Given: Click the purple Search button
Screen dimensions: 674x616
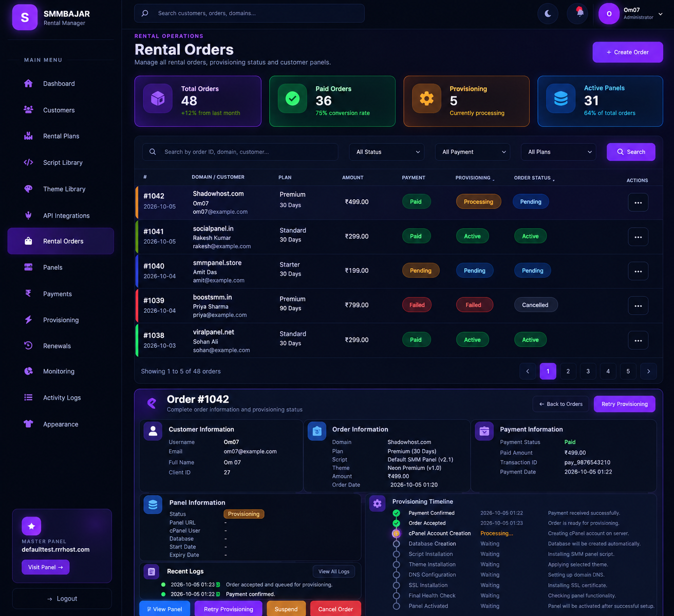Looking at the screenshot, I should point(631,152).
